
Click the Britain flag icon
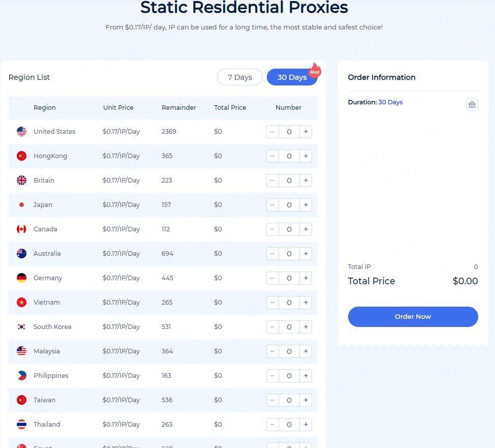coord(21,181)
